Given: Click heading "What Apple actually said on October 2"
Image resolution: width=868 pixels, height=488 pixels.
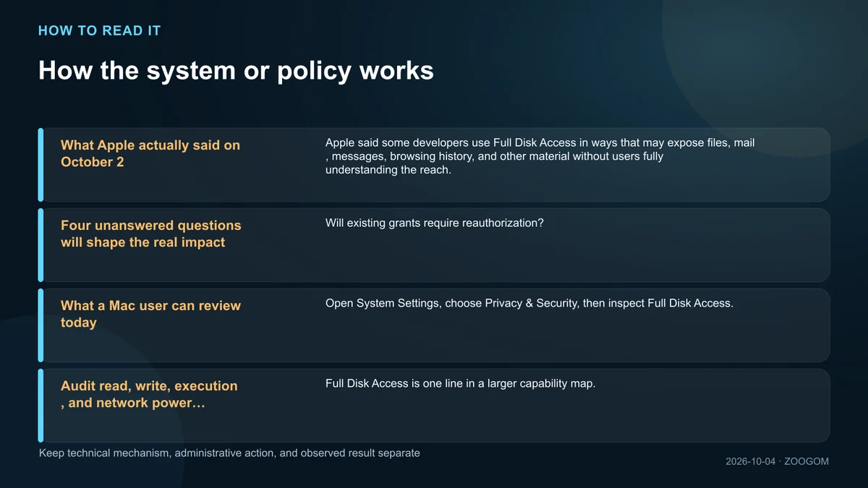Looking at the screenshot, I should (x=150, y=153).
